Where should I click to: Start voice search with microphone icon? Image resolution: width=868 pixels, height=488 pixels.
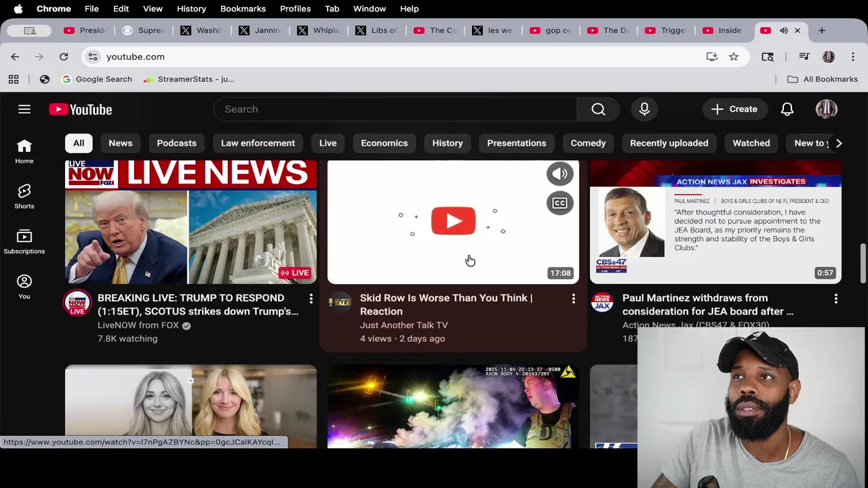(x=644, y=109)
